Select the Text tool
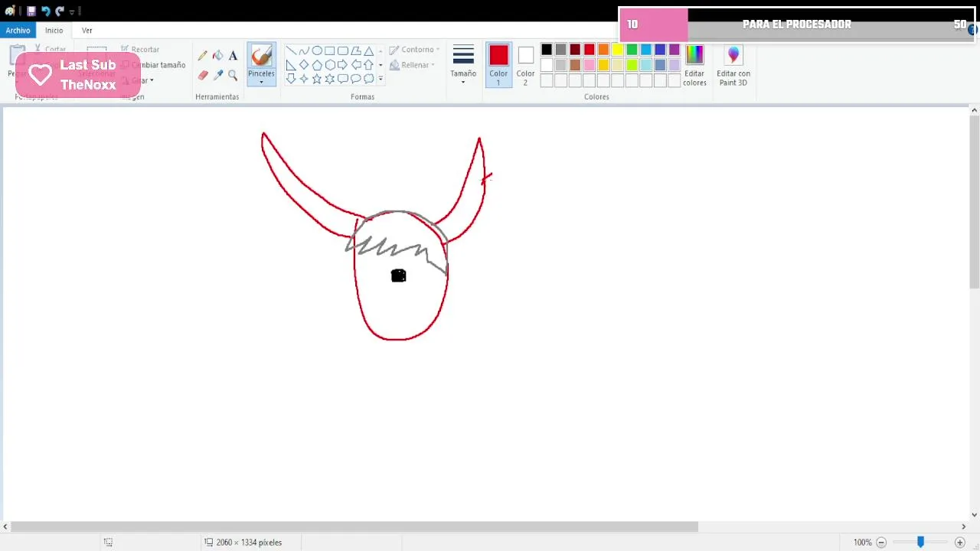The image size is (980, 551). pos(233,55)
